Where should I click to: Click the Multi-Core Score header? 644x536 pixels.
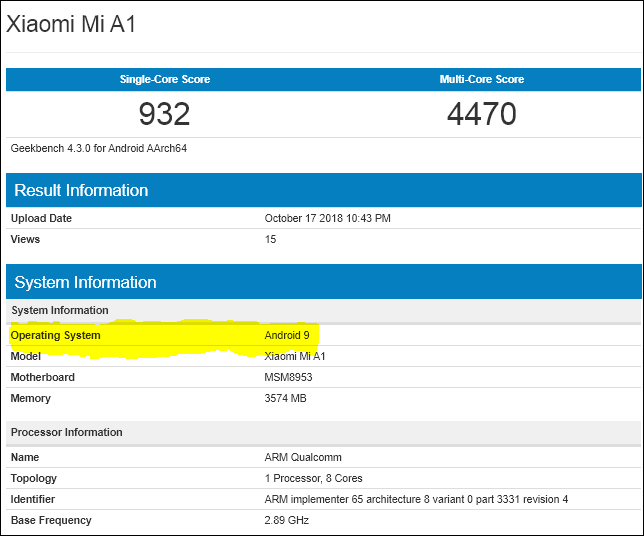pos(481,79)
